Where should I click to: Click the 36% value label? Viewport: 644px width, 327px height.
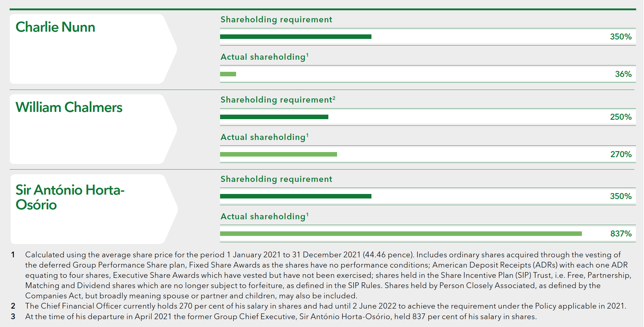click(623, 74)
